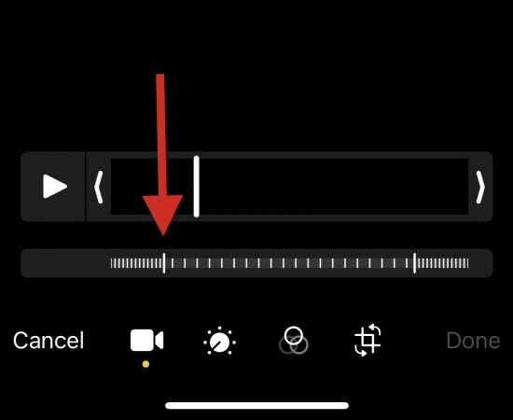This screenshot has height=420, width=513.
Task: Open the Filters three-circles tool
Action: click(294, 341)
